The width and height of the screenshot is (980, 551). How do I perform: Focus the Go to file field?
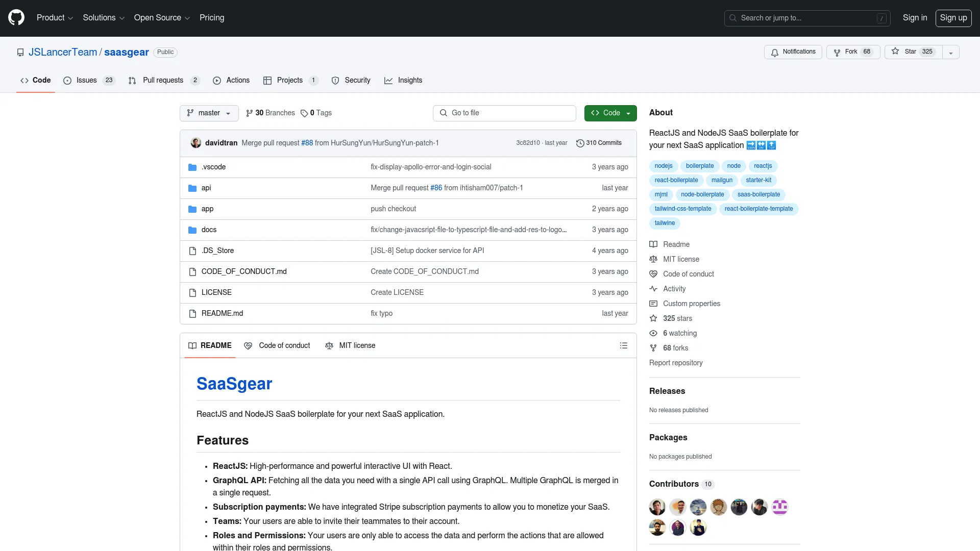pyautogui.click(x=504, y=113)
